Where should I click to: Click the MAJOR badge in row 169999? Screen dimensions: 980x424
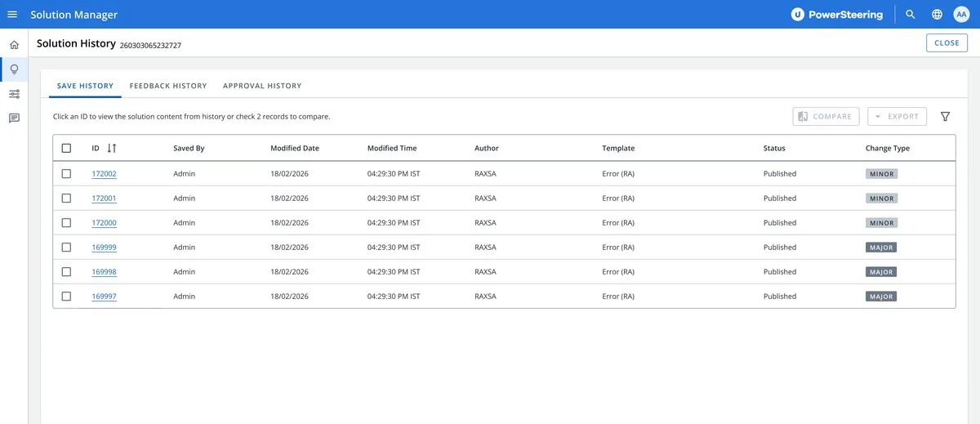coord(881,248)
